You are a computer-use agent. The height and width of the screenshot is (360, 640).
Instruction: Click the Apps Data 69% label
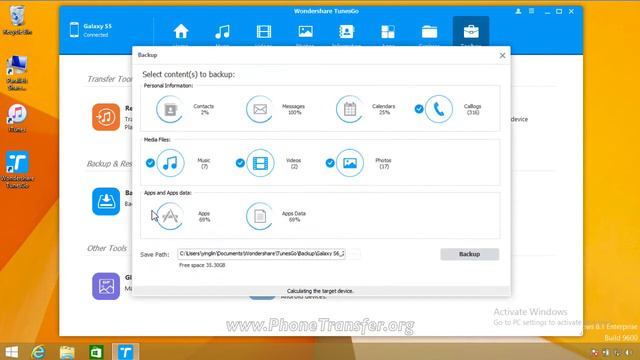click(293, 216)
